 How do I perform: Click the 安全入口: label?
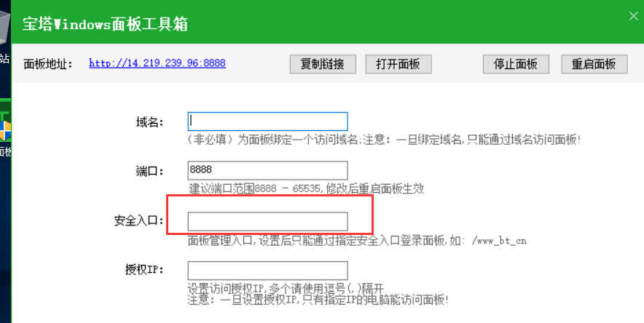click(x=139, y=221)
